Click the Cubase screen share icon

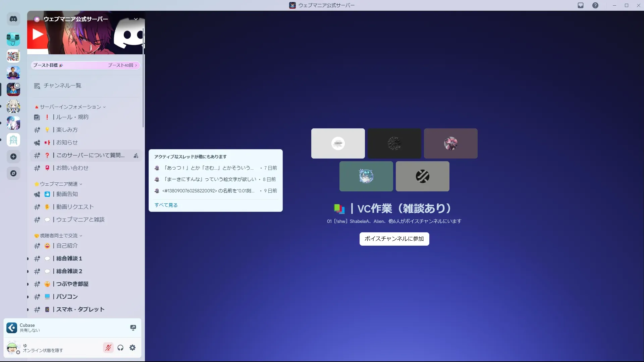click(133, 327)
